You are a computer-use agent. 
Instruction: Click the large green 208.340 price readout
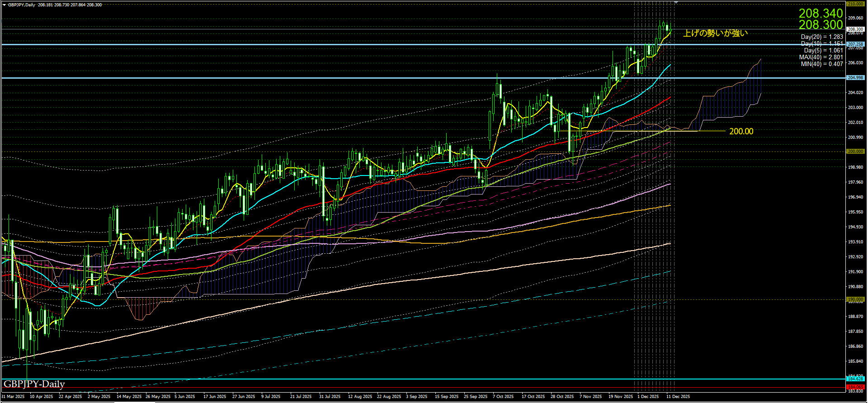(x=821, y=13)
